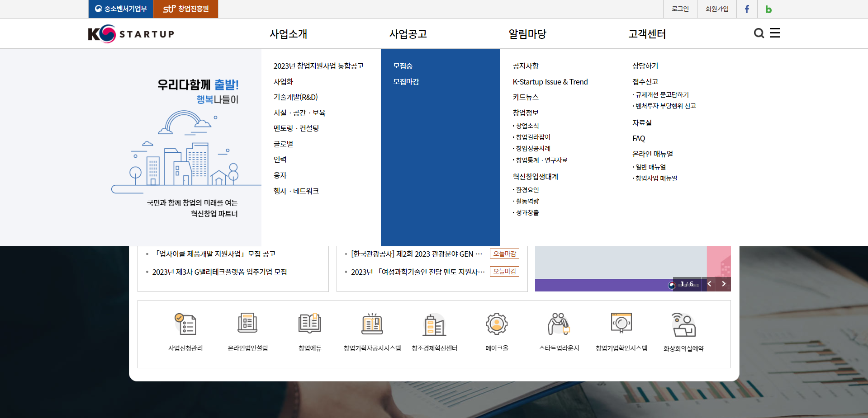This screenshot has width=868, height=418.
Task: Open 화상회의실예약 shortcut icon
Action: pyautogui.click(x=683, y=324)
